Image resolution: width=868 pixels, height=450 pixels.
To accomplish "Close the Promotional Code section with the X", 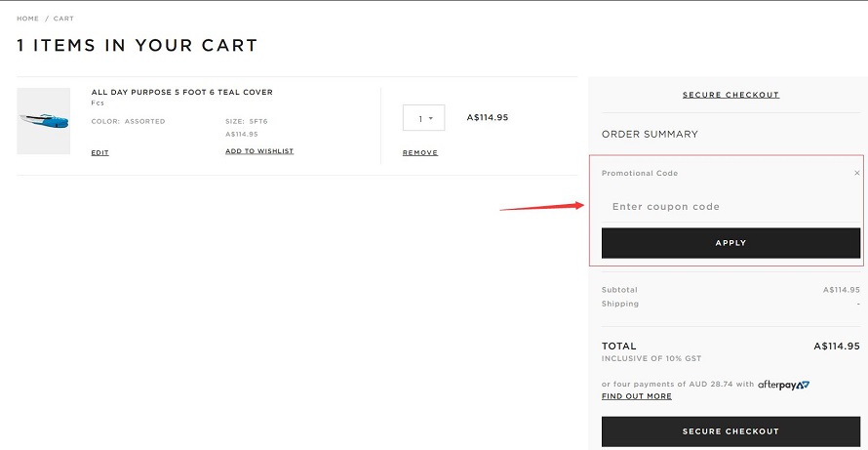I will (857, 173).
